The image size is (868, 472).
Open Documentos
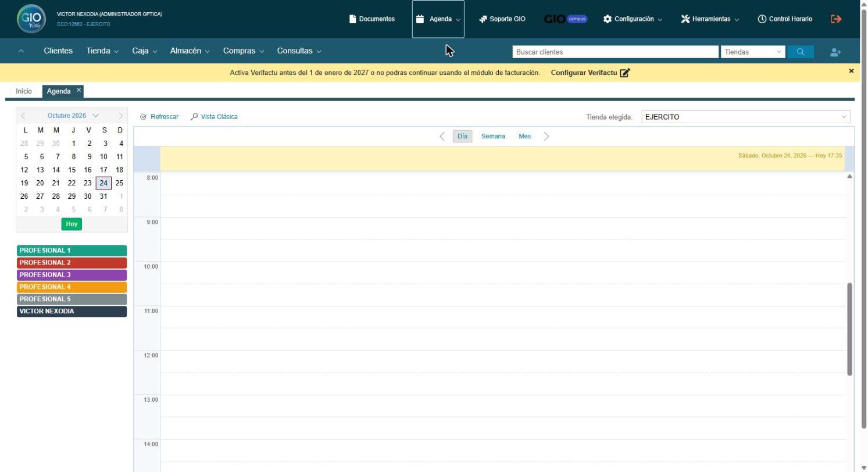pos(372,19)
